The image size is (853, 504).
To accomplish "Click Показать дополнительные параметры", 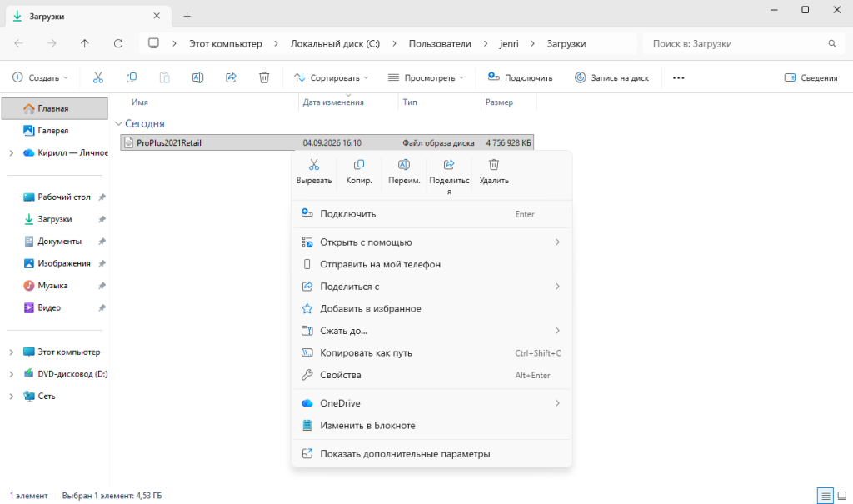I will coord(431,454).
